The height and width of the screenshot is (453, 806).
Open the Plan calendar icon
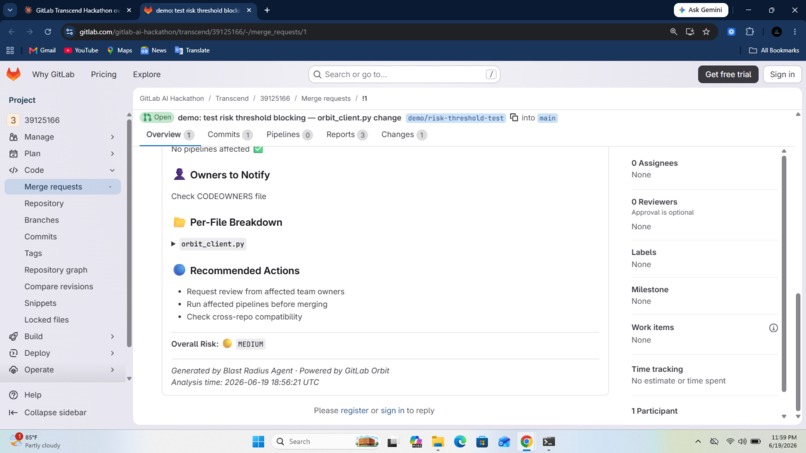[13, 153]
